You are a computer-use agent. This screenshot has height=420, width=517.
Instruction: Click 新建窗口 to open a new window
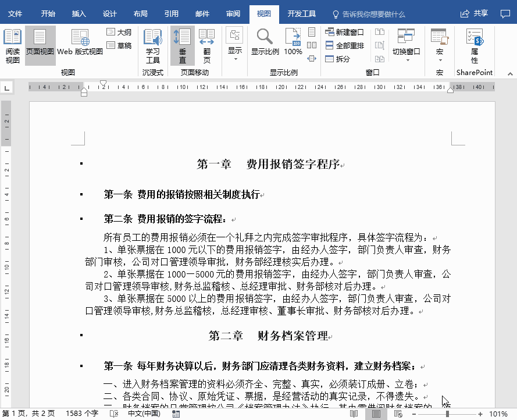pos(344,32)
